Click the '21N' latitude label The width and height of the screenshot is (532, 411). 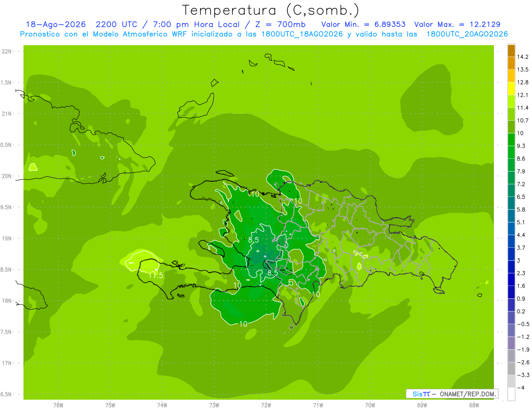6,114
